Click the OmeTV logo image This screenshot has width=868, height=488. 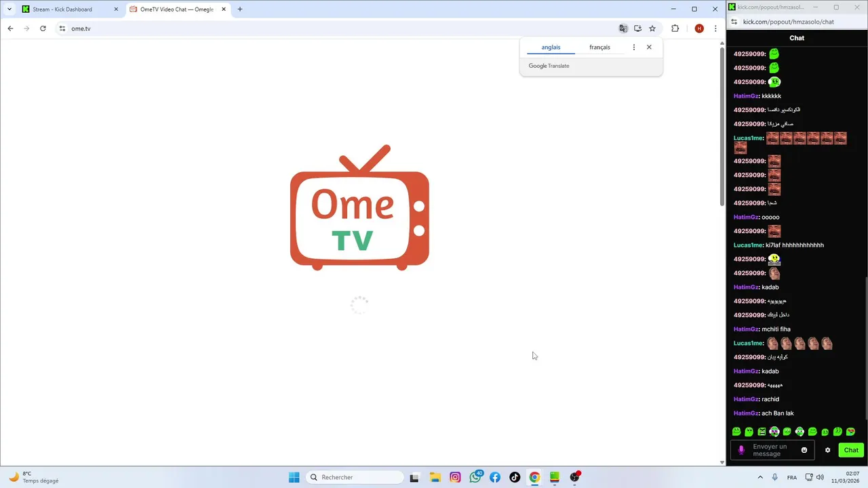(x=359, y=207)
